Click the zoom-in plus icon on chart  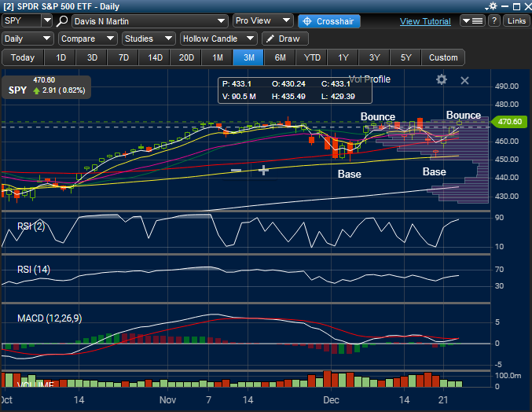tap(263, 170)
